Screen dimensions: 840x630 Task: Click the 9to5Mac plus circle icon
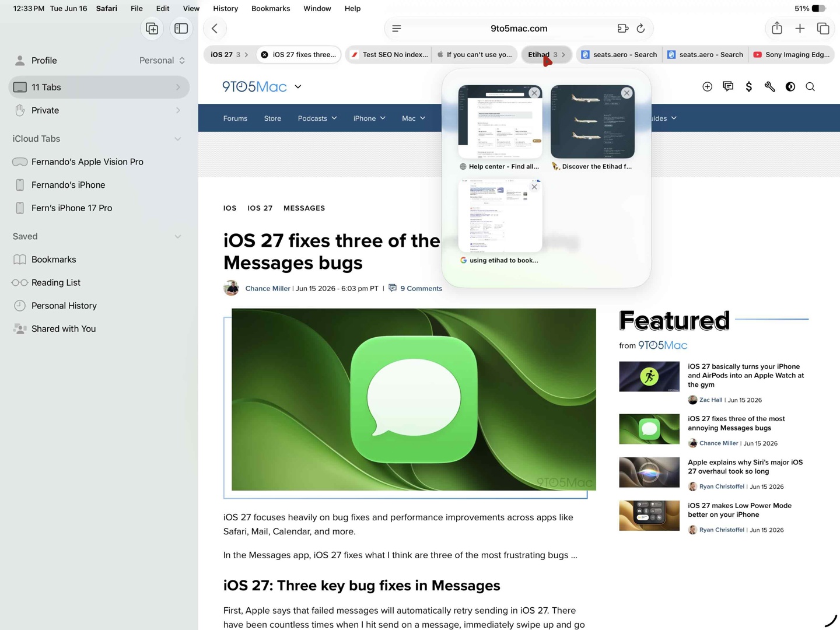click(707, 86)
